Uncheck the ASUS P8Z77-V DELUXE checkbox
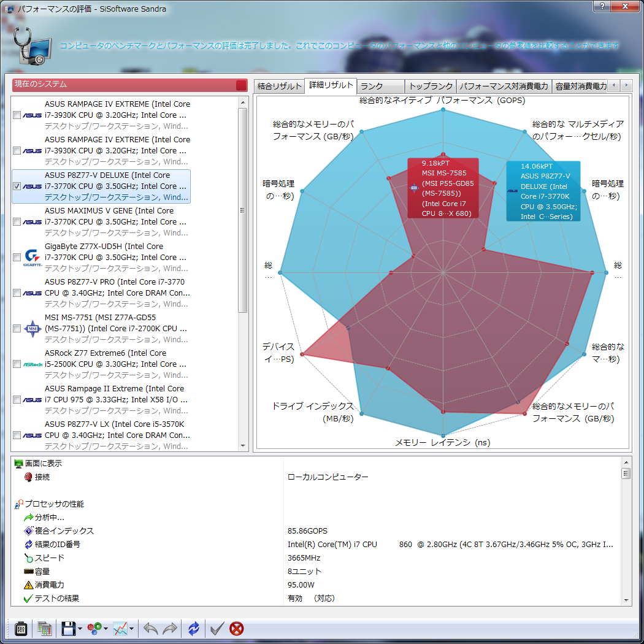Image resolution: width=644 pixels, height=644 pixels. click(x=17, y=186)
